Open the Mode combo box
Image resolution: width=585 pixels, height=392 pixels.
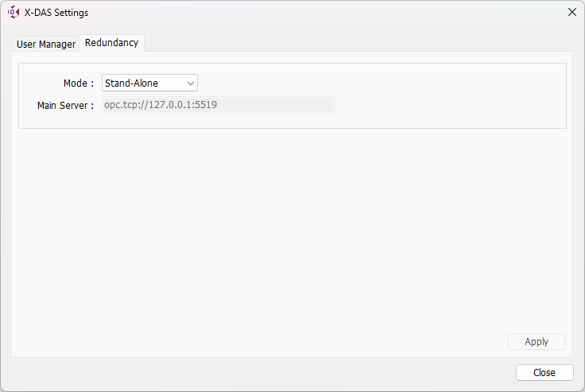149,83
